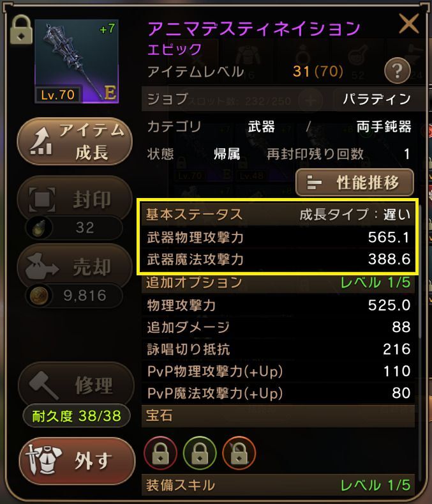This screenshot has height=504, width=432.
Task: Open the question mark help icon
Action: pyautogui.click(x=398, y=70)
